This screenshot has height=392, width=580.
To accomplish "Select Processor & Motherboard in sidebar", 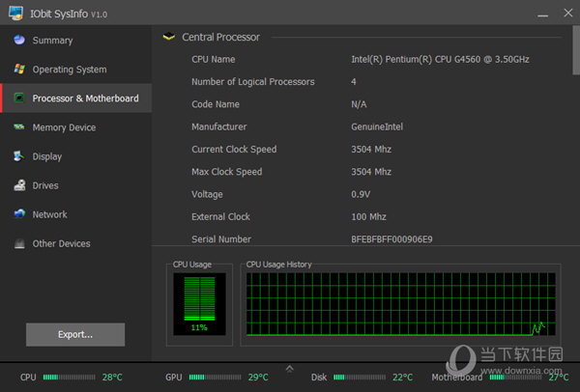I will click(x=75, y=98).
